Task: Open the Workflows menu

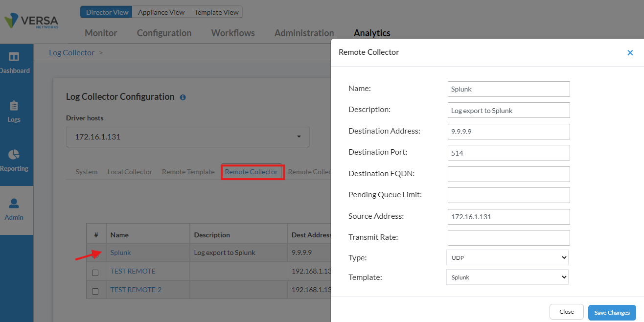Action: pyautogui.click(x=233, y=33)
